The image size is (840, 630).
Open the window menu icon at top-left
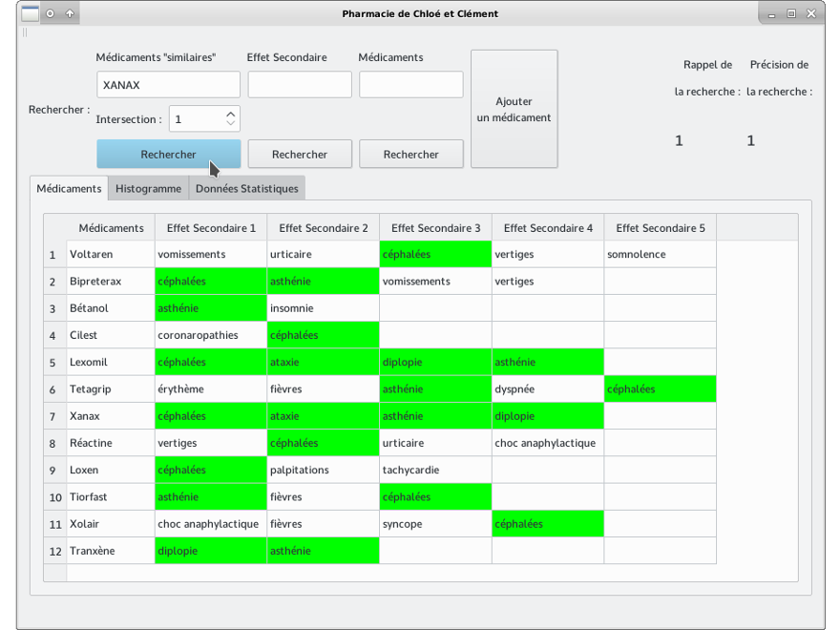point(31,13)
